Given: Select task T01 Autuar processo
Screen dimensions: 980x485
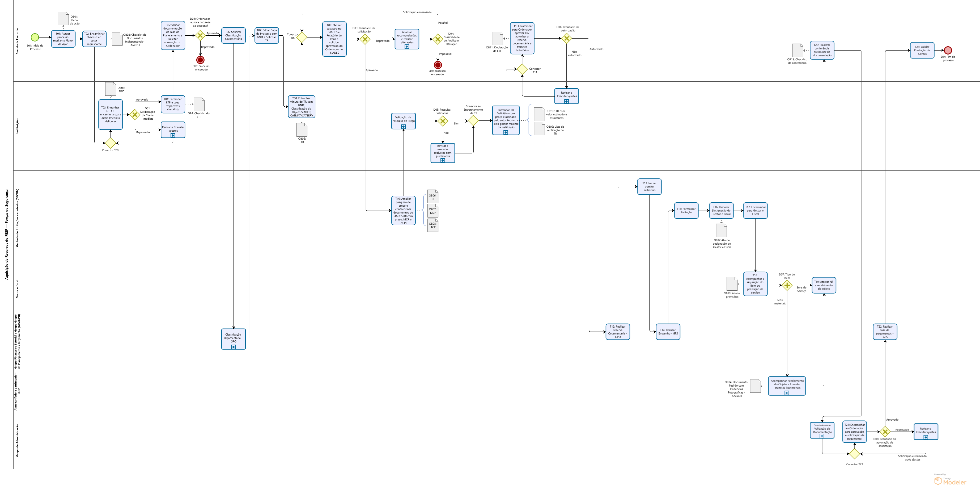Looking at the screenshot, I should point(63,39).
